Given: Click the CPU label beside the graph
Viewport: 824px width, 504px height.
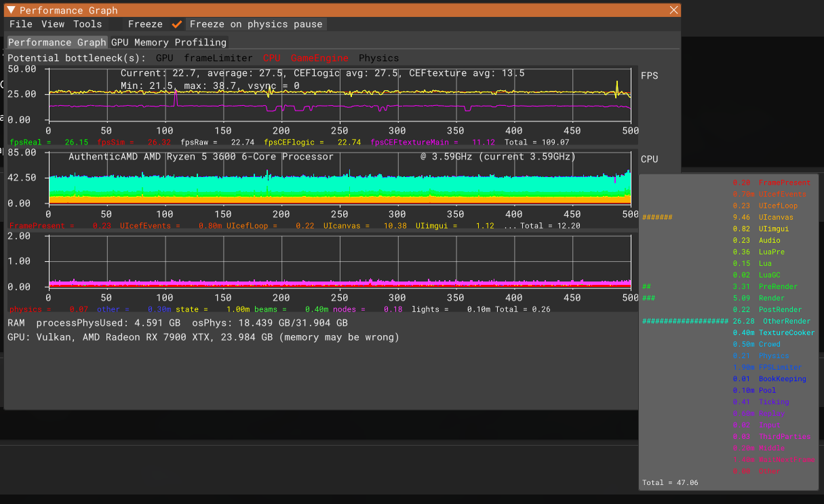Looking at the screenshot, I should coord(649,159).
